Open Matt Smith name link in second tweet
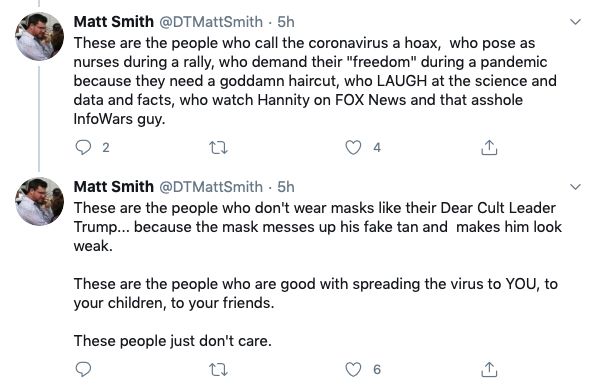 point(114,187)
